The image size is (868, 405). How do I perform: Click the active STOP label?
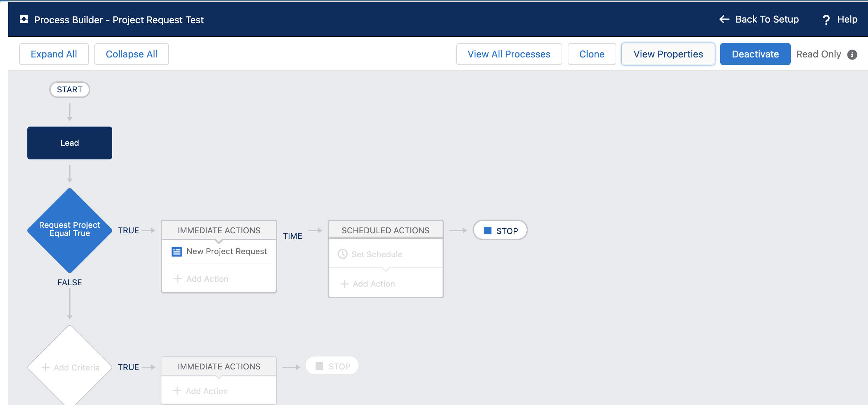(x=507, y=231)
